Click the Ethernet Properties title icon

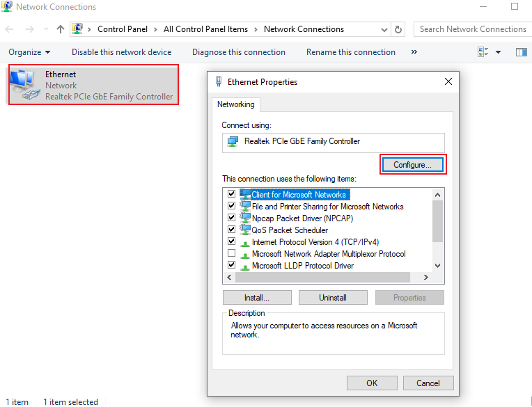pyautogui.click(x=219, y=81)
